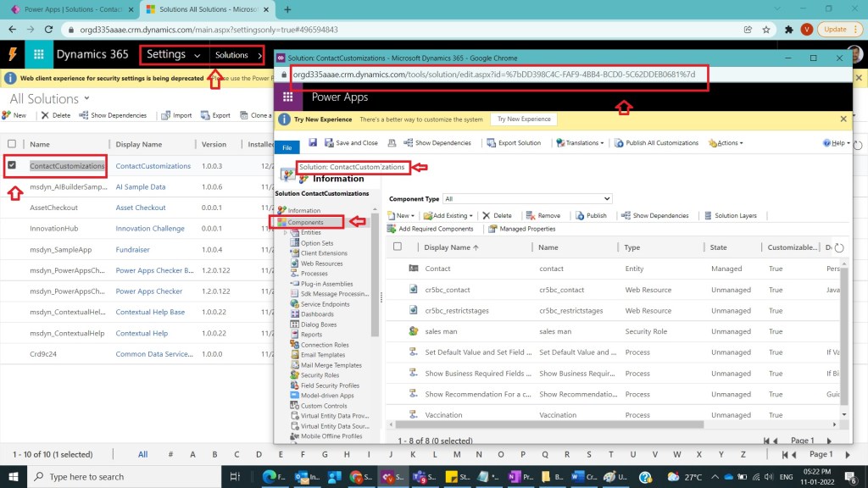Toggle the select-all checkbox in All Solutions grid
The image size is (868, 488).
[x=12, y=144]
